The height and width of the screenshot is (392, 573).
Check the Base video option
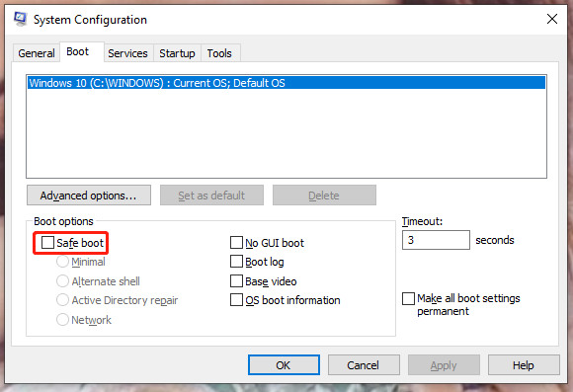pyautogui.click(x=236, y=281)
